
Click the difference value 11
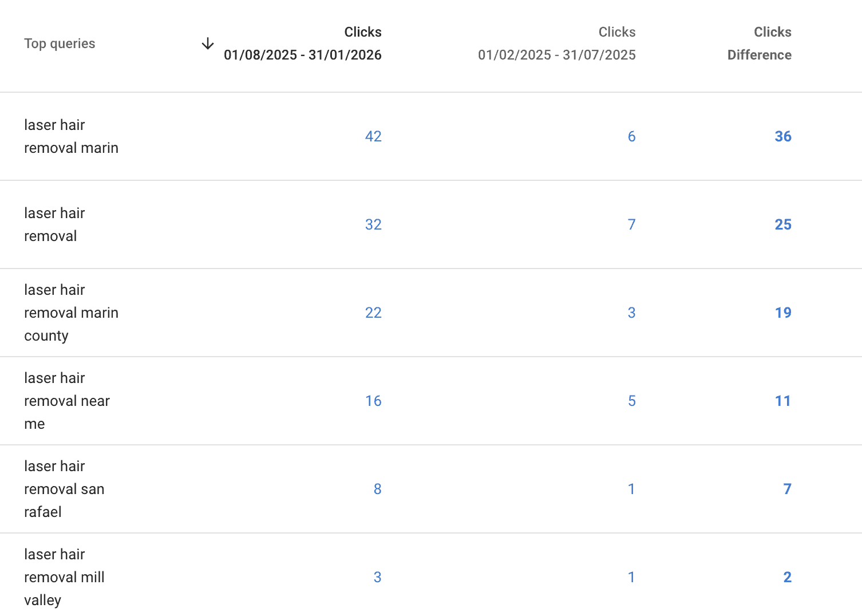click(783, 401)
